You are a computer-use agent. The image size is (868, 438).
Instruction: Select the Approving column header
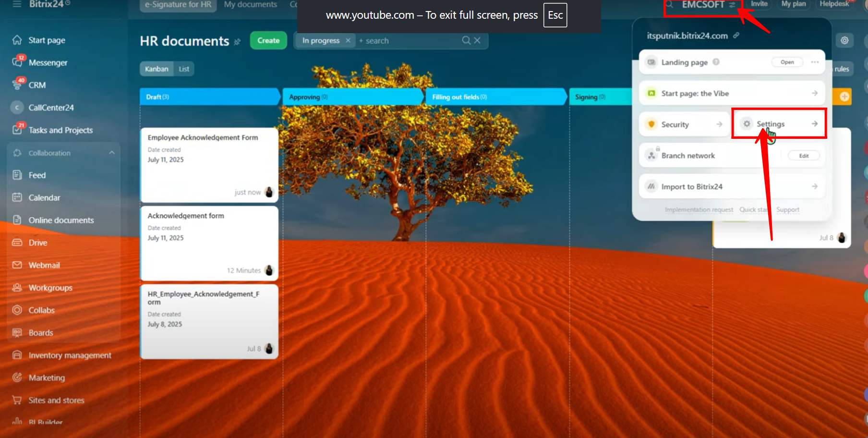click(x=352, y=97)
